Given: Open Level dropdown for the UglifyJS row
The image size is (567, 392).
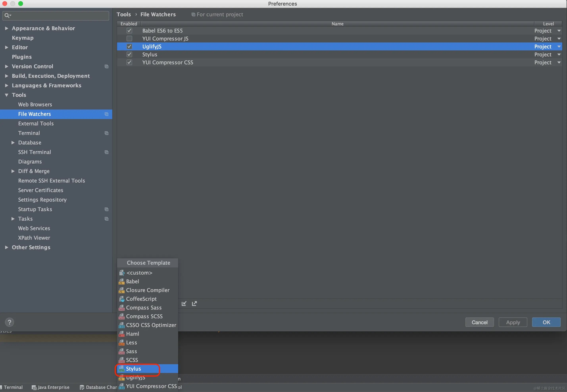Looking at the screenshot, I should click(559, 47).
